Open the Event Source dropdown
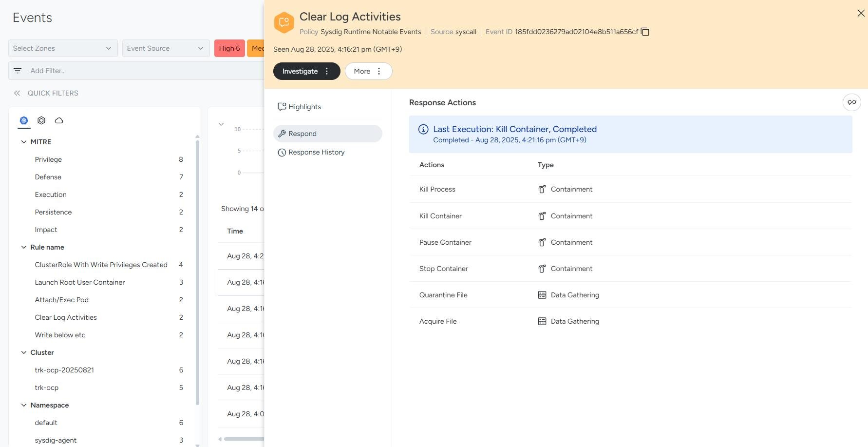868x447 pixels. [x=166, y=48]
